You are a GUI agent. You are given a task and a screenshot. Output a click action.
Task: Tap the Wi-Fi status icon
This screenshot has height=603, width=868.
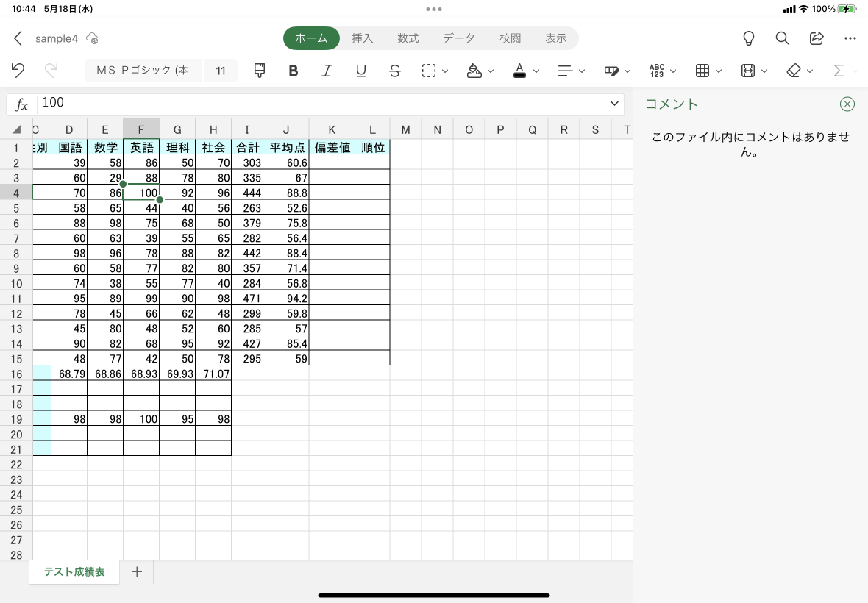pyautogui.click(x=803, y=9)
